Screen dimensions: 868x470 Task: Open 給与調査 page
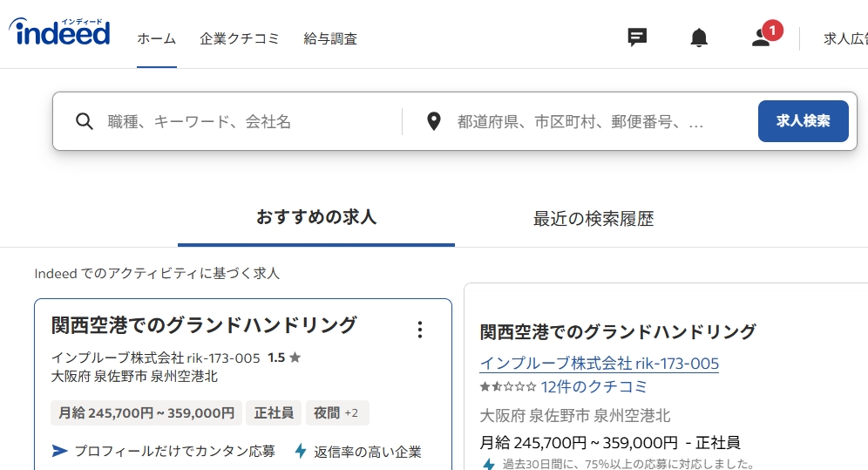click(x=330, y=38)
